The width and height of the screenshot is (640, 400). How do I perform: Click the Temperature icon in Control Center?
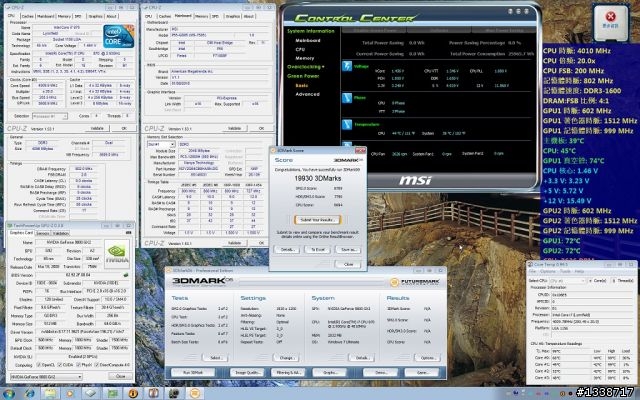point(347,124)
